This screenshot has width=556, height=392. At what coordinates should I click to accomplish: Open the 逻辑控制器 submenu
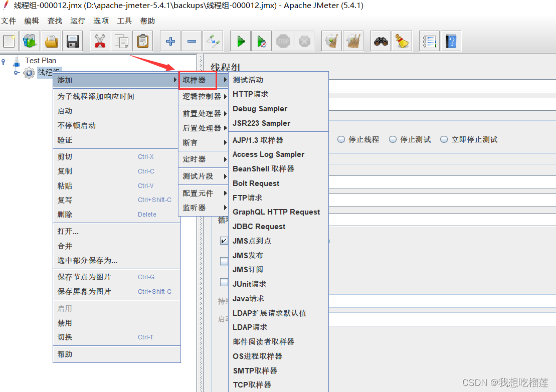(x=203, y=96)
